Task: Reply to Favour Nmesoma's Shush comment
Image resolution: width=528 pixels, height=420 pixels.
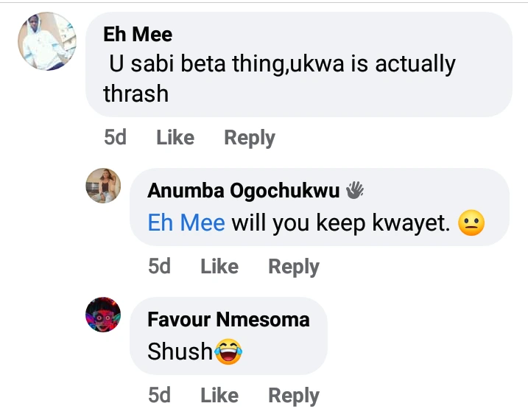Action: [293, 396]
